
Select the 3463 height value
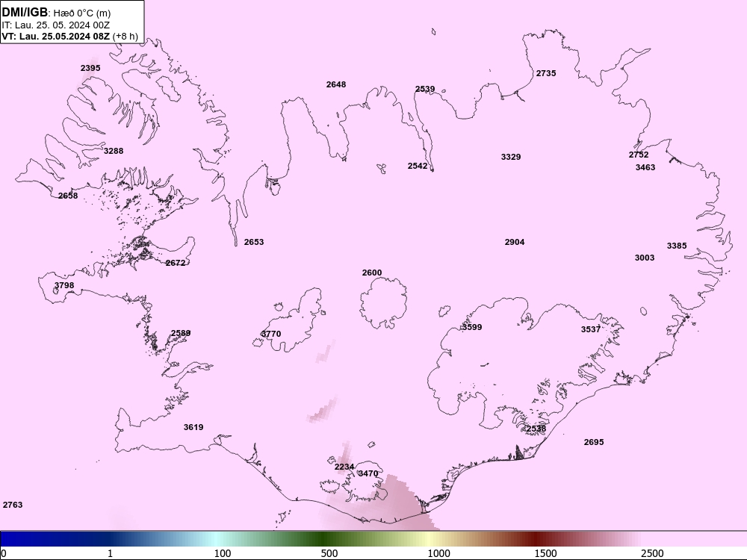click(x=645, y=167)
